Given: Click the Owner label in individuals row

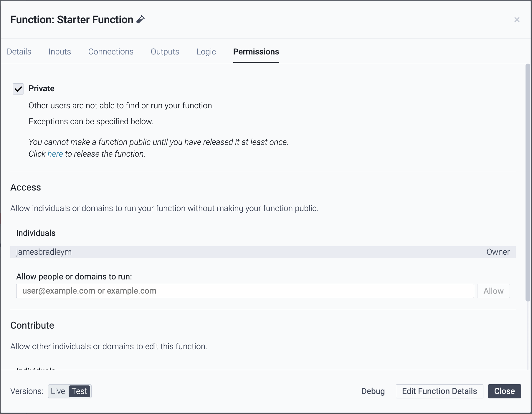Looking at the screenshot, I should pos(498,252).
